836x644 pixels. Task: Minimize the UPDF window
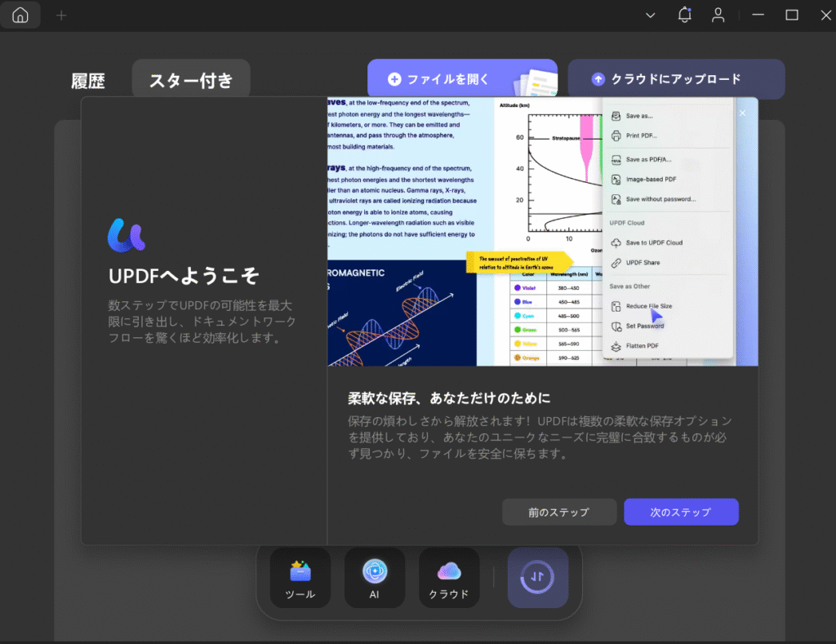[758, 15]
